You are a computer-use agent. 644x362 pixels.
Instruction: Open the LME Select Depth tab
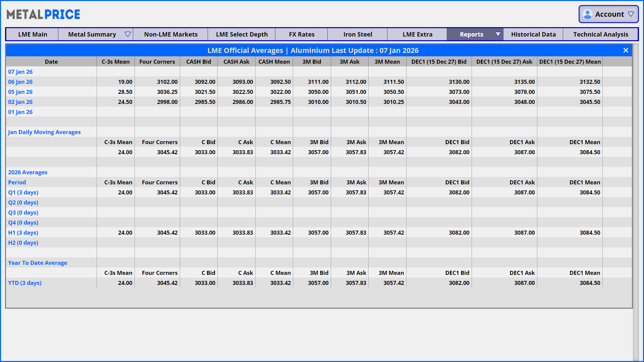(241, 34)
